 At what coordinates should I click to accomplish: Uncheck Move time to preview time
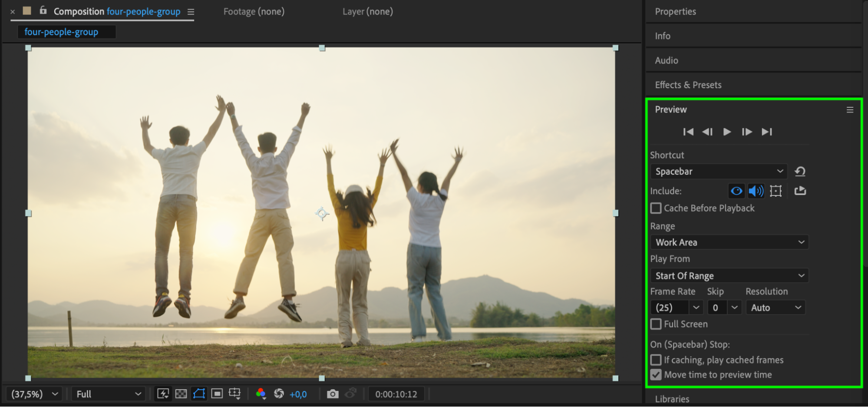(656, 375)
